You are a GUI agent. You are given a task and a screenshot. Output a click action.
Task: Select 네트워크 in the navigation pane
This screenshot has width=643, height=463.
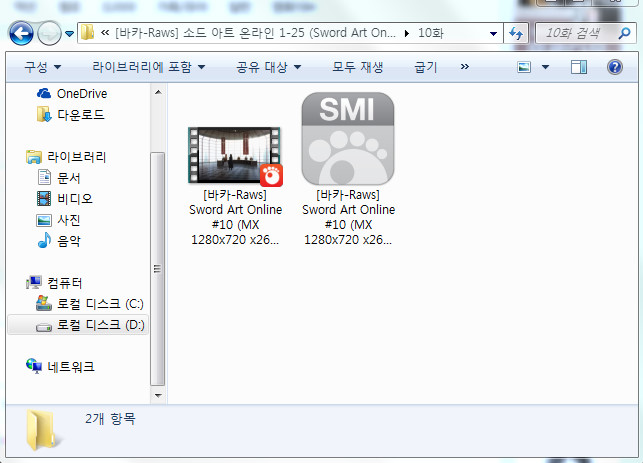click(71, 367)
